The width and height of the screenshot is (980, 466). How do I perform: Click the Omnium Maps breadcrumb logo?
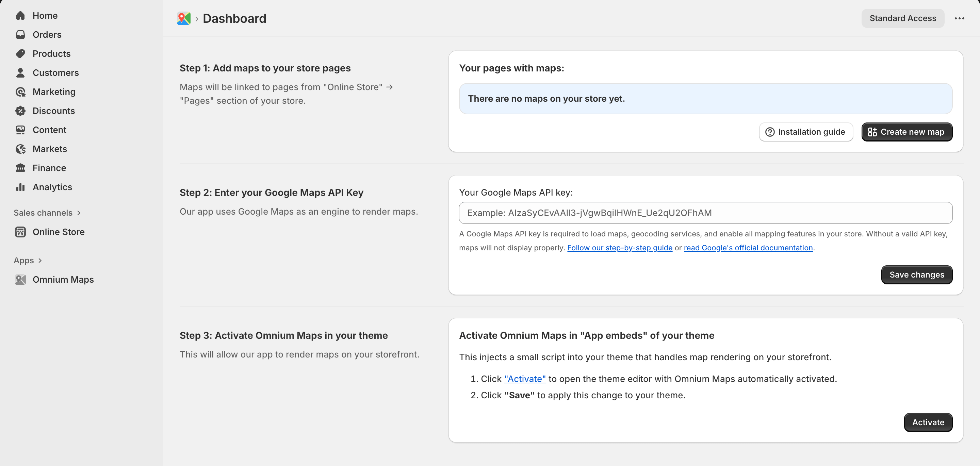tap(184, 18)
